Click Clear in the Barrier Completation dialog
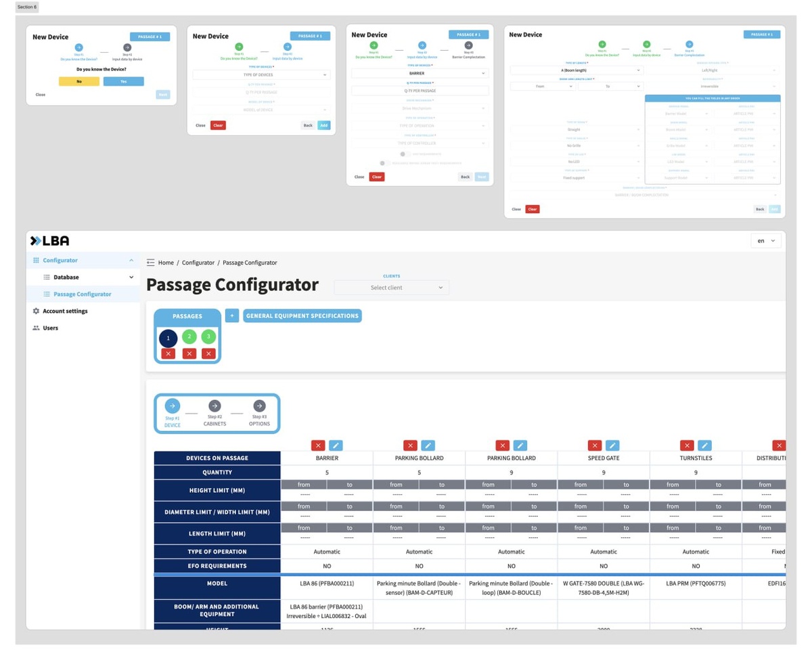The height and width of the screenshot is (660, 812). [x=533, y=209]
